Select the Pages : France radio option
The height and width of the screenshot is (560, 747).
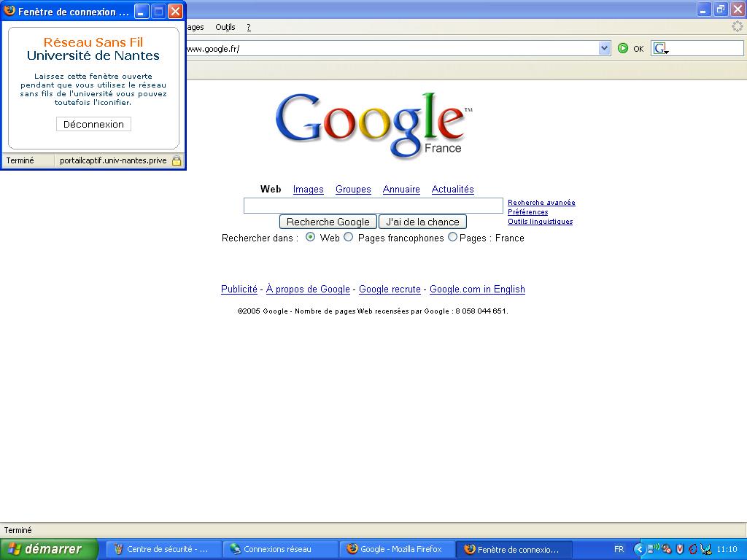coord(452,237)
